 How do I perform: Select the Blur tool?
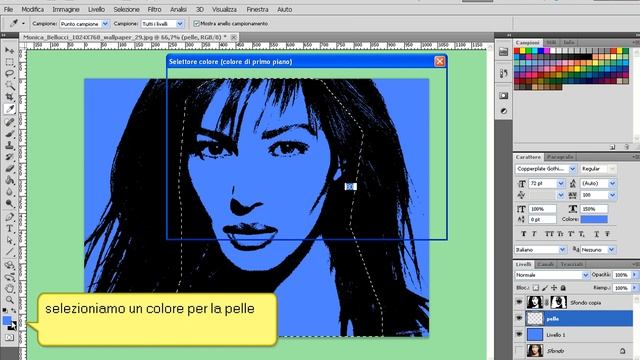(9, 192)
